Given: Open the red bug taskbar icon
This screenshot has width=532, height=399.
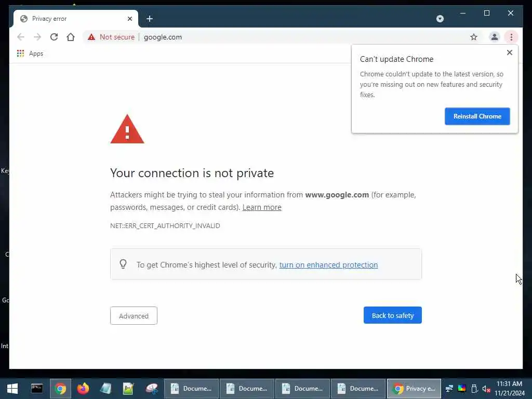Looking at the screenshot, I should click(x=152, y=389).
